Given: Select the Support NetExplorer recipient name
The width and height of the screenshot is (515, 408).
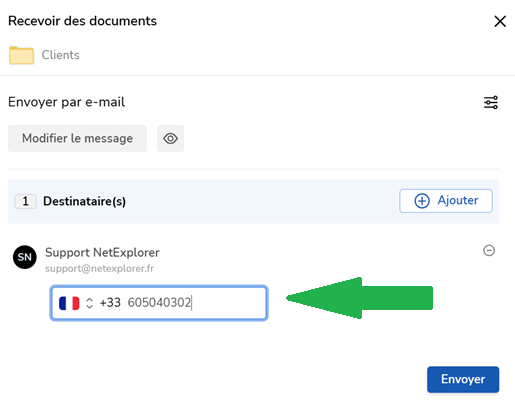Looking at the screenshot, I should pos(102,253).
